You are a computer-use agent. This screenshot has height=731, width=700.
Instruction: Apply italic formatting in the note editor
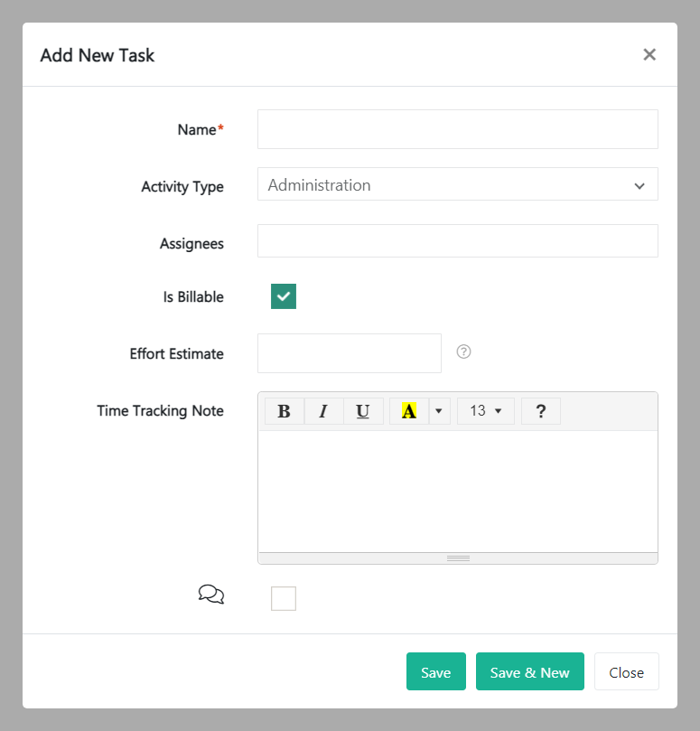point(323,410)
